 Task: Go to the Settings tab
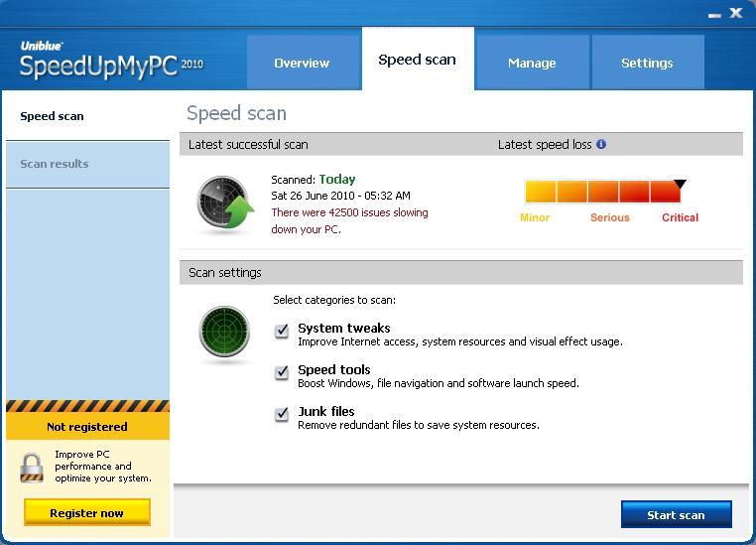pyautogui.click(x=648, y=63)
